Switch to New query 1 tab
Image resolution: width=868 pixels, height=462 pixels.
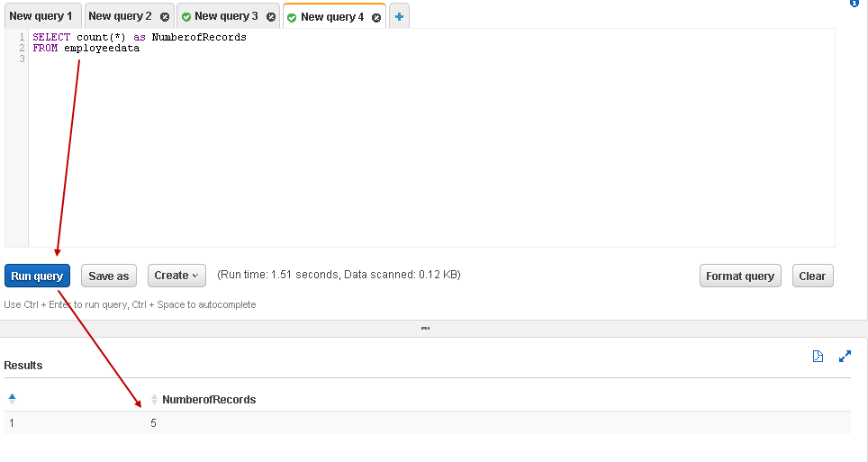(41, 16)
